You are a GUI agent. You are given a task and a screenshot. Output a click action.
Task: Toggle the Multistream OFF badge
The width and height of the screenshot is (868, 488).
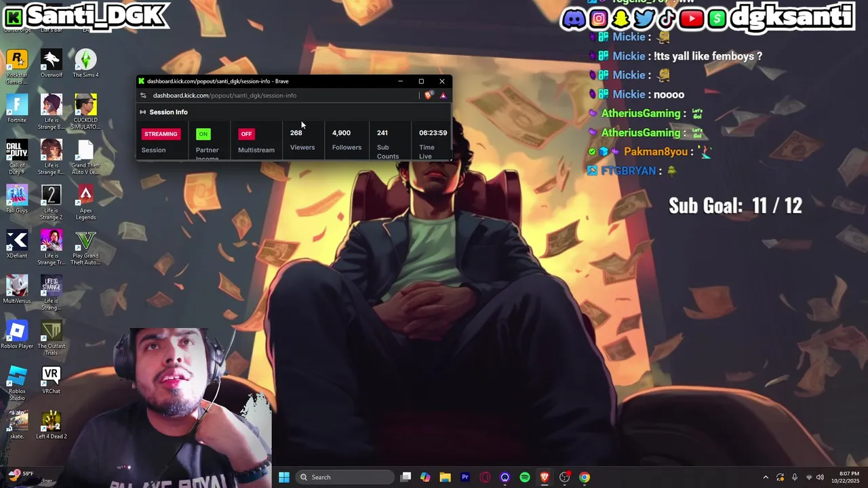[247, 134]
